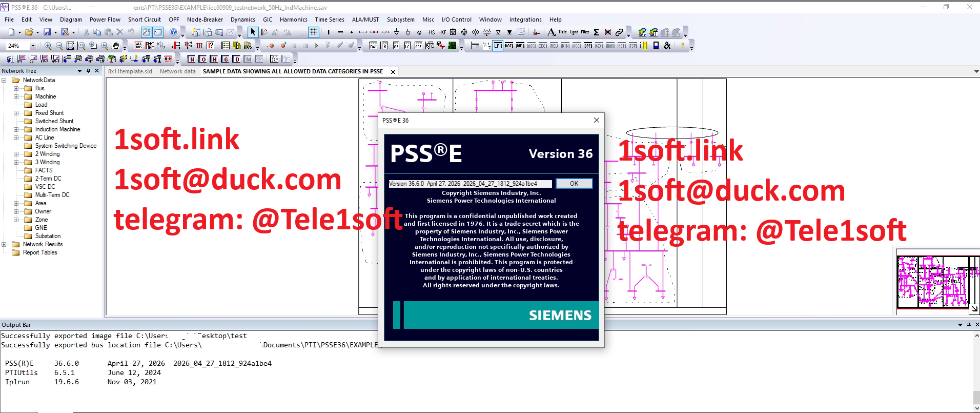Screen dimensions: 980x413
Task: Click the Output Bar vertical scrollbar thumb
Action: [x=976, y=398]
